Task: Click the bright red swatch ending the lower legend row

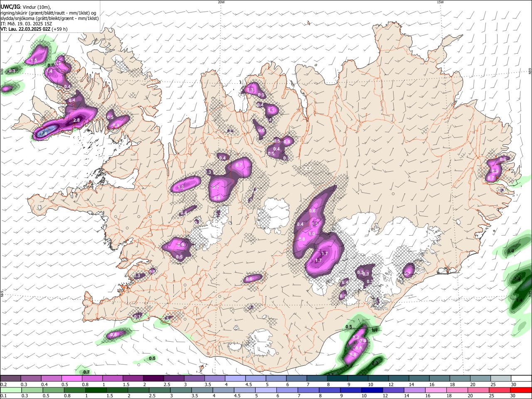Action: point(521,390)
